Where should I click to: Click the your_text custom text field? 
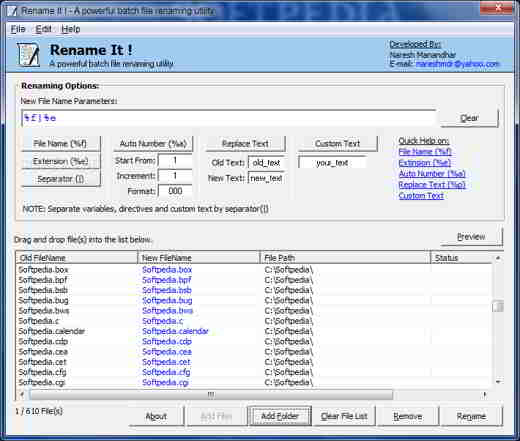(x=332, y=163)
